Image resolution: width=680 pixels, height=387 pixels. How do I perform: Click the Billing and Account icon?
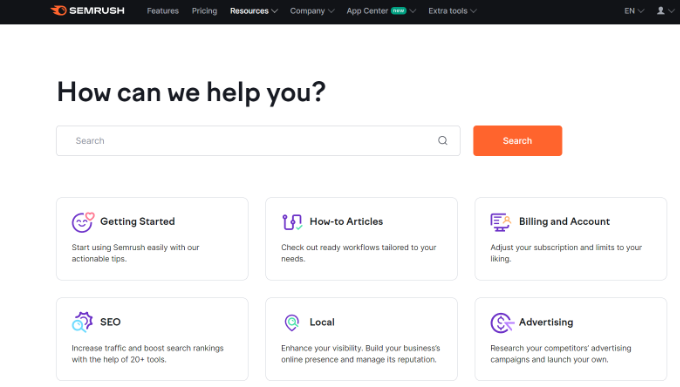pos(500,222)
